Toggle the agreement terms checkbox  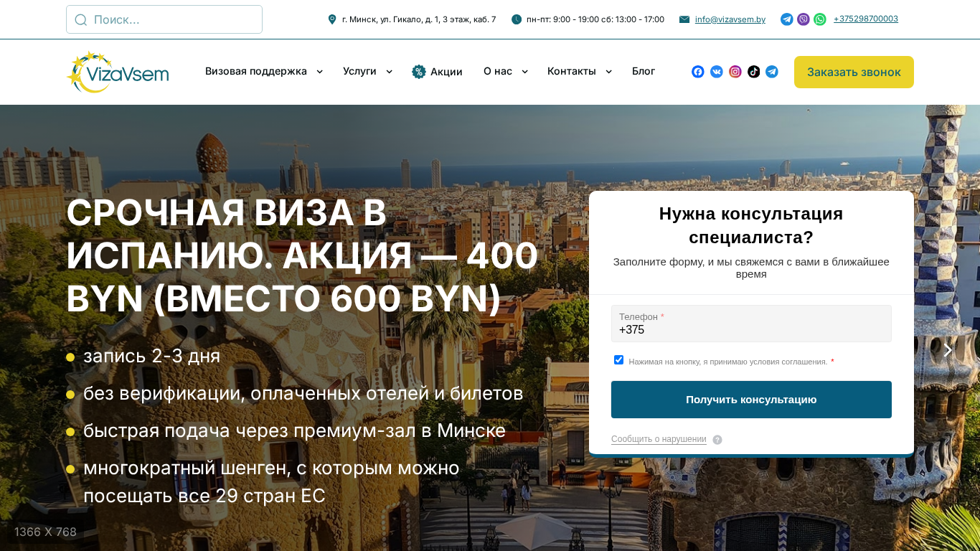619,360
